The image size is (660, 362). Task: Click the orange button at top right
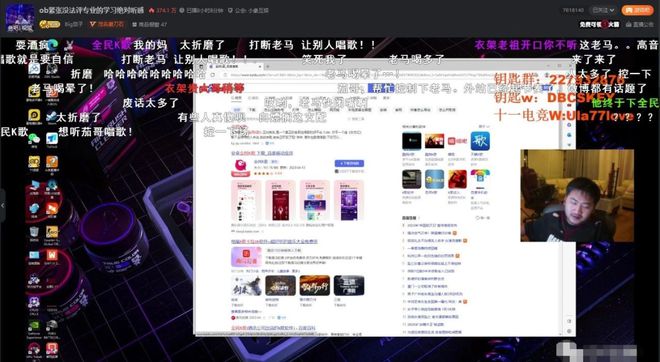coord(637,10)
